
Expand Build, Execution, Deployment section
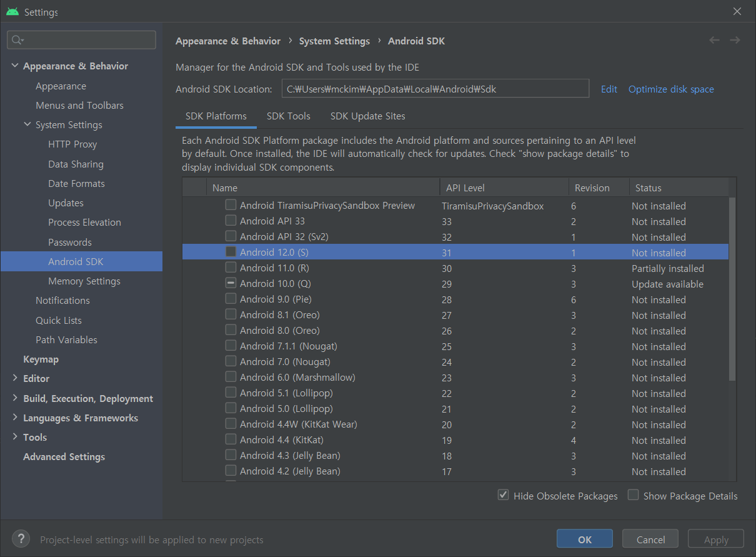[x=15, y=398]
